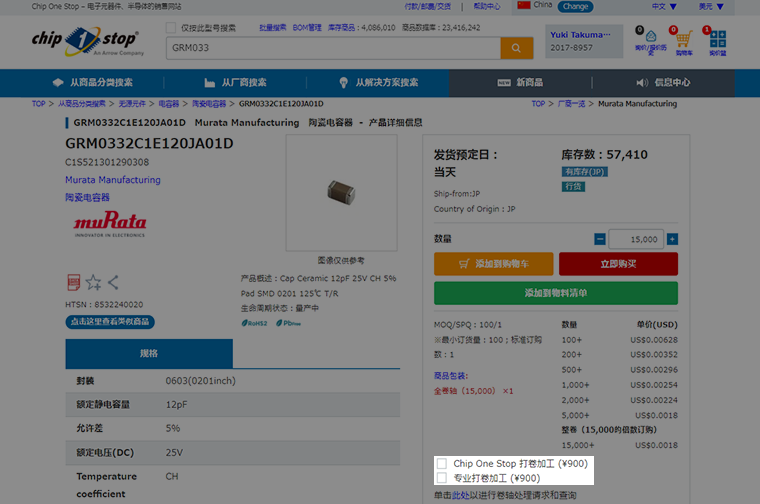Viewport: 760px width, 504px height.
Task: Click the Murata logo image
Action: click(110, 224)
